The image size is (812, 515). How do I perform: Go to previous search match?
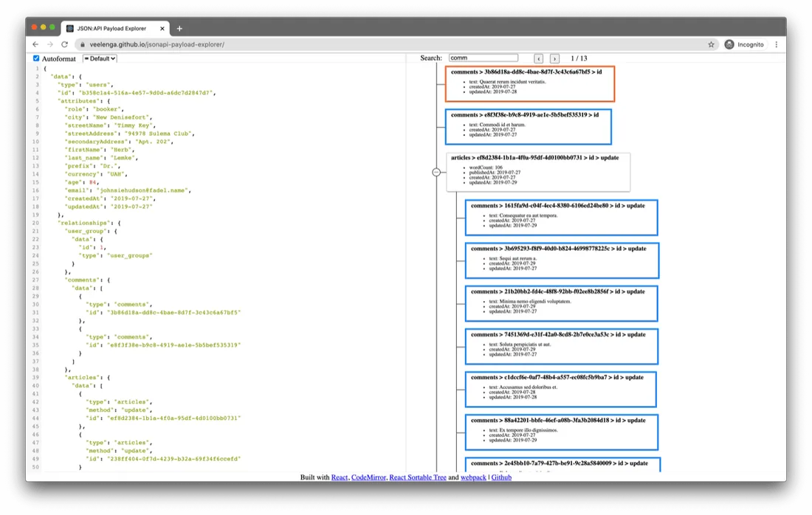tap(539, 58)
